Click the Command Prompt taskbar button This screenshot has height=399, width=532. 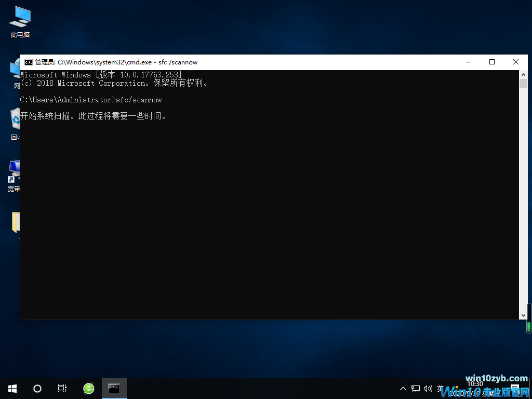click(114, 388)
